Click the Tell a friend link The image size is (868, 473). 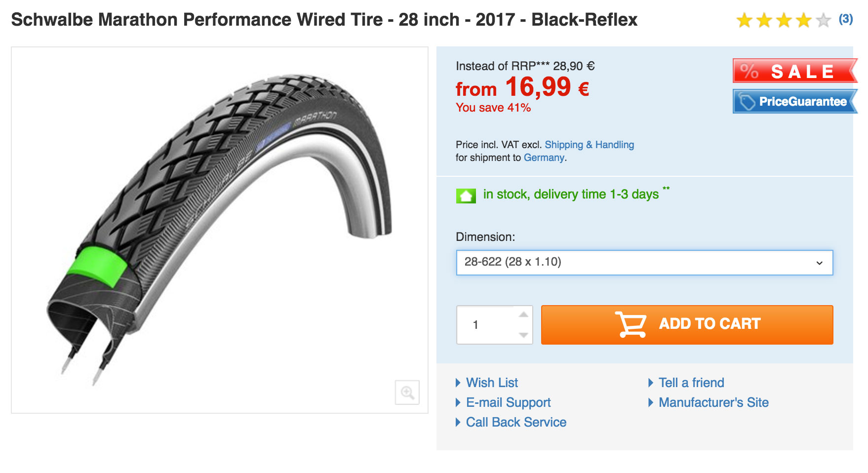(x=691, y=383)
